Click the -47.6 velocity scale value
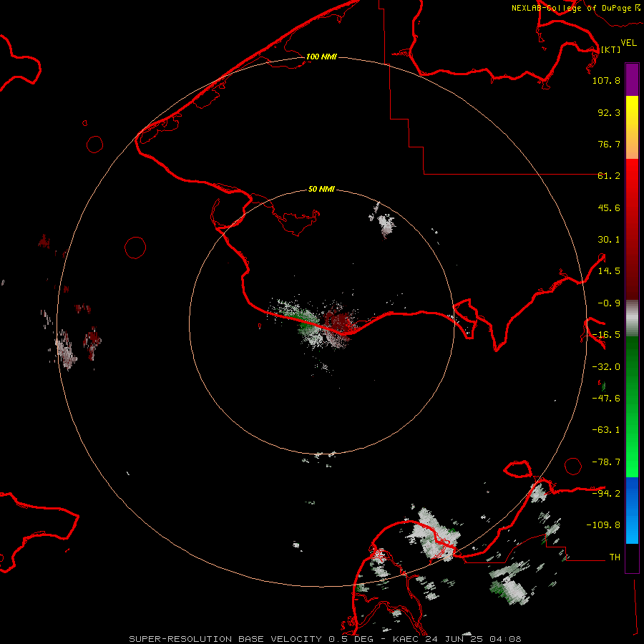 pos(606,399)
